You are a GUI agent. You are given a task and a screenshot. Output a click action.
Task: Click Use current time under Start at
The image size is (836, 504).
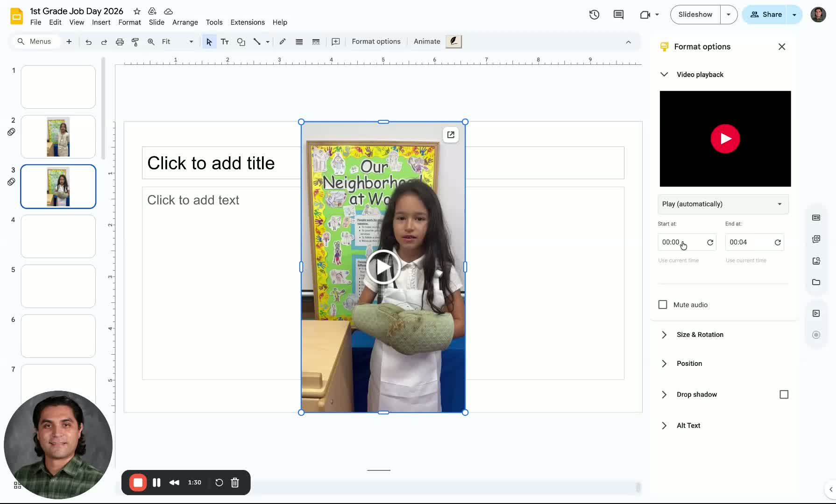[x=678, y=260]
